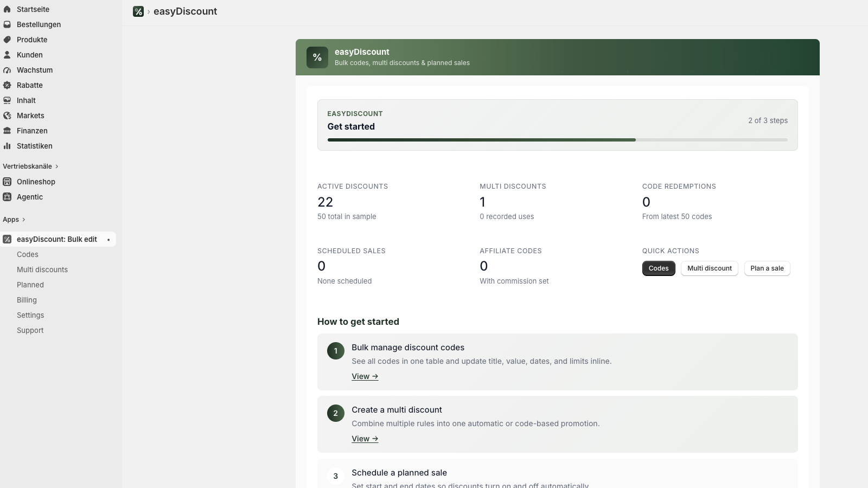Open Codes in the app sidebar
The height and width of the screenshot is (488, 868).
[x=28, y=254]
